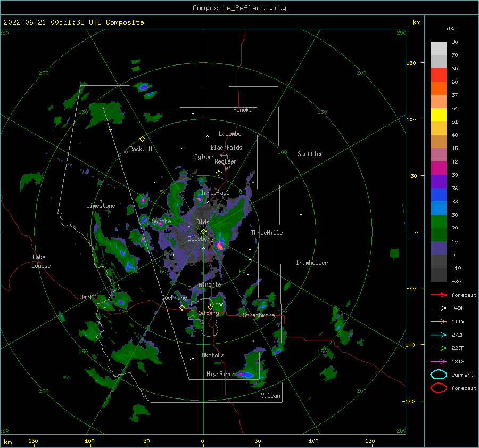Click the ThreeHills label

pos(267,233)
